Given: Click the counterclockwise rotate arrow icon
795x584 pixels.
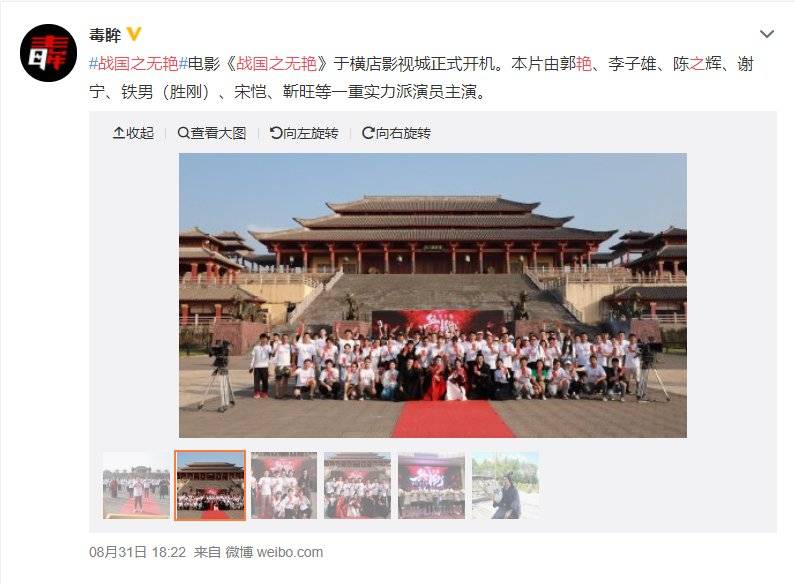Looking at the screenshot, I should coord(276,133).
